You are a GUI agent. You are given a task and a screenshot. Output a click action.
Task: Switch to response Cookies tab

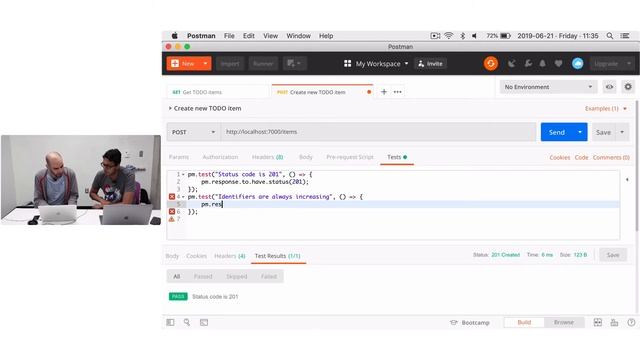(x=196, y=256)
